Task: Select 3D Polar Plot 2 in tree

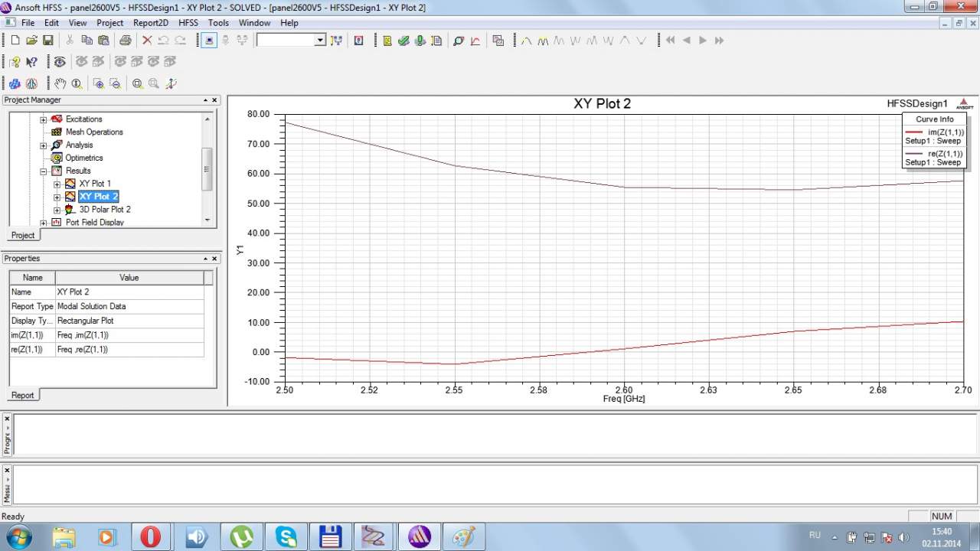Action: click(x=104, y=210)
